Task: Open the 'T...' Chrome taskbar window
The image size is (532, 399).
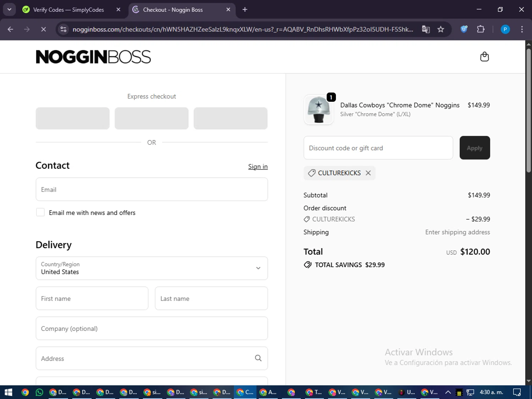Action: point(314,392)
